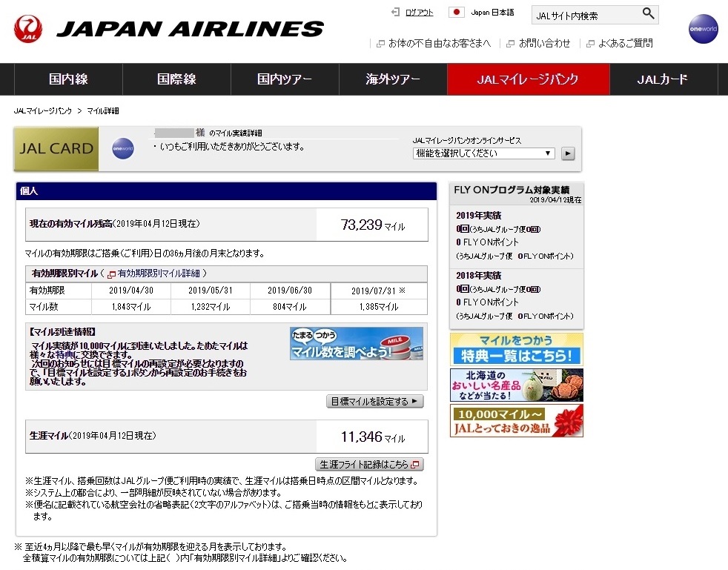The width and height of the screenshot is (728, 570).
Task: Open the JALとっておきの逸品 banner
Action: point(516,420)
